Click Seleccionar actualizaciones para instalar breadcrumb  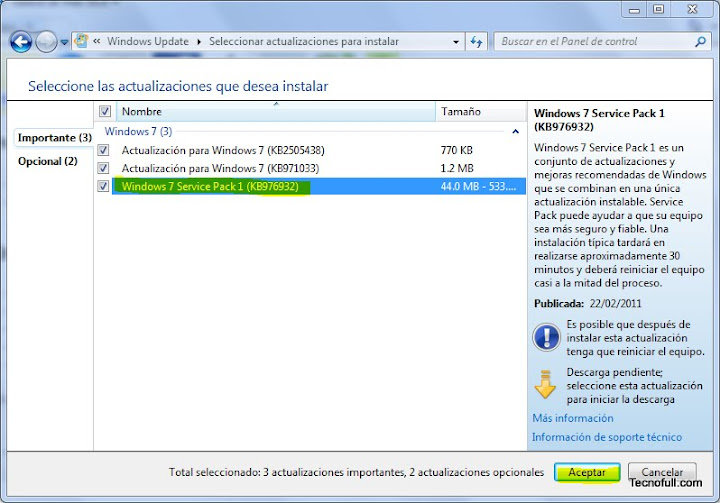click(x=304, y=41)
